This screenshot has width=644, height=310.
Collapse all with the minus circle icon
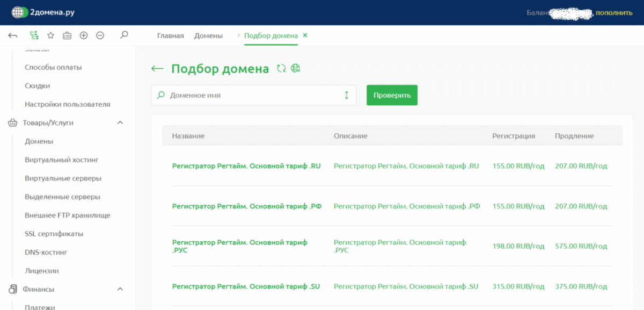[100, 35]
